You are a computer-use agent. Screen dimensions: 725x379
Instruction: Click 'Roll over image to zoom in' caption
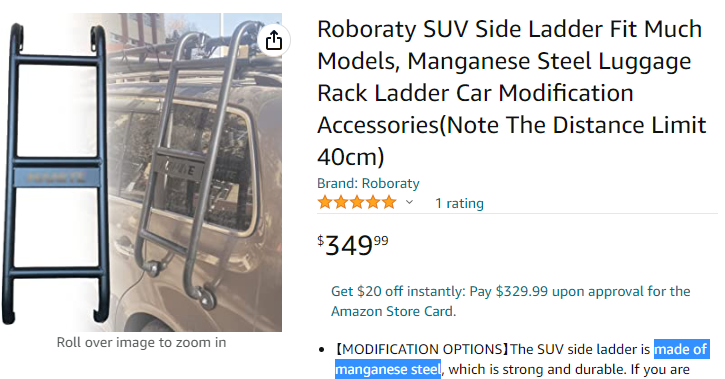(x=141, y=342)
